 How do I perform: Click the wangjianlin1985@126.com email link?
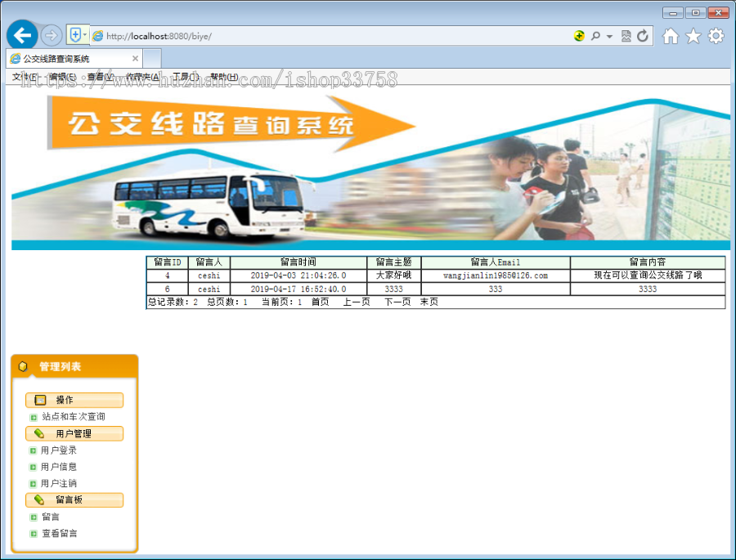coord(494,276)
